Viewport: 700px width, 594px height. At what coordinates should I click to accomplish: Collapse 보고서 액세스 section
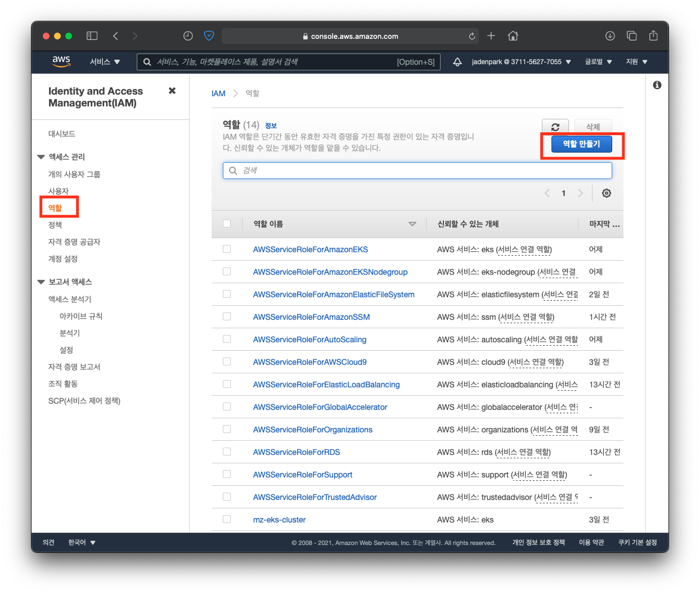pyautogui.click(x=41, y=282)
